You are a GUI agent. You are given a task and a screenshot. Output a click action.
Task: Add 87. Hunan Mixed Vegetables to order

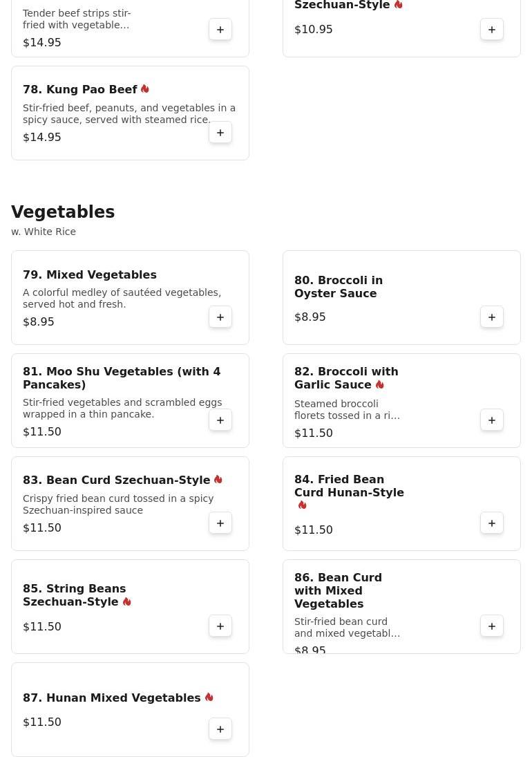tap(220, 729)
